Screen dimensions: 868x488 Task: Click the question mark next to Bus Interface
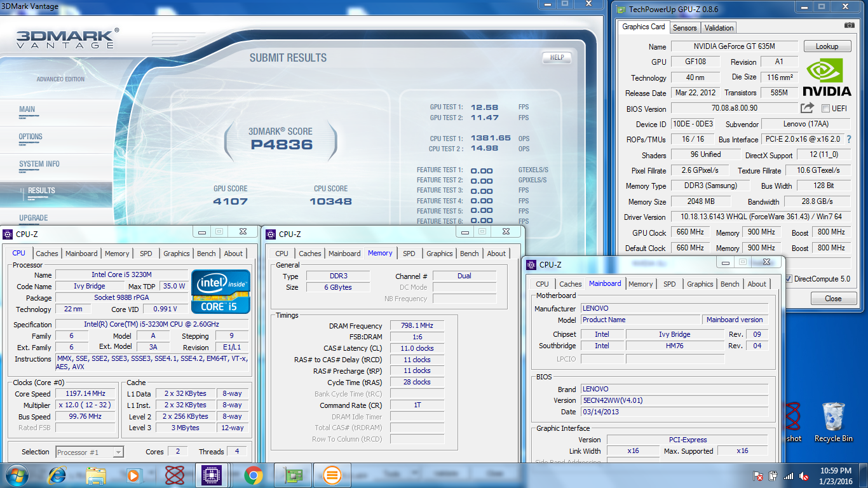[x=848, y=139]
